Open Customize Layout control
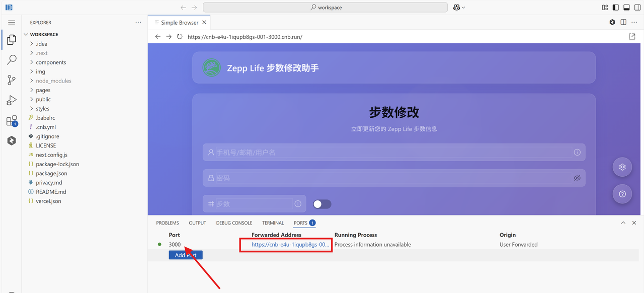The height and width of the screenshot is (293, 644). [605, 8]
